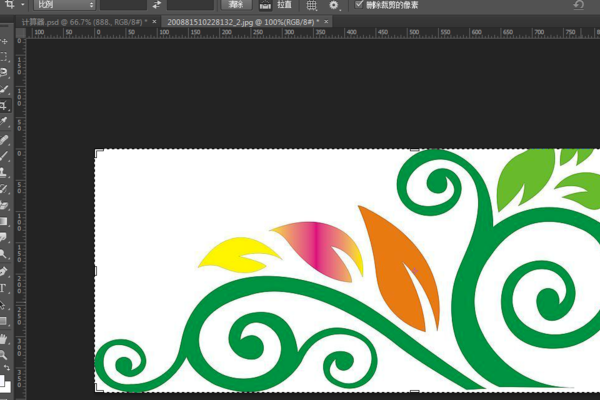Select the Lasso tool
This screenshot has width=600, height=400.
[x=4, y=73]
